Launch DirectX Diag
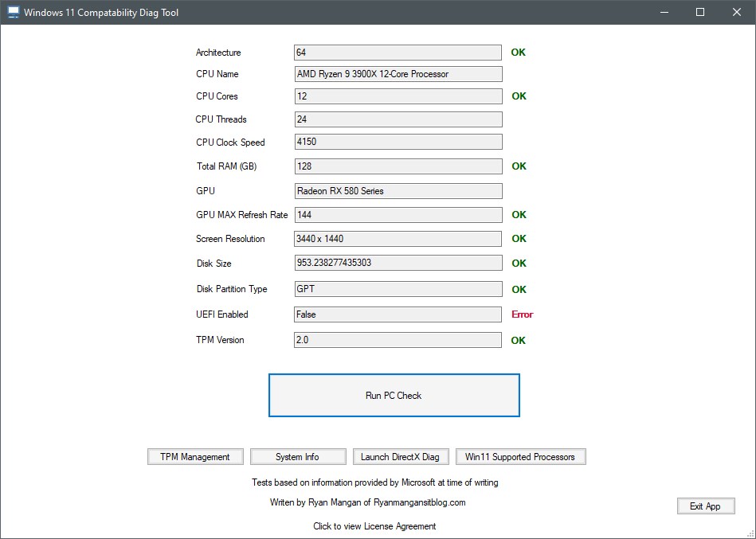756x539 pixels. [401, 456]
